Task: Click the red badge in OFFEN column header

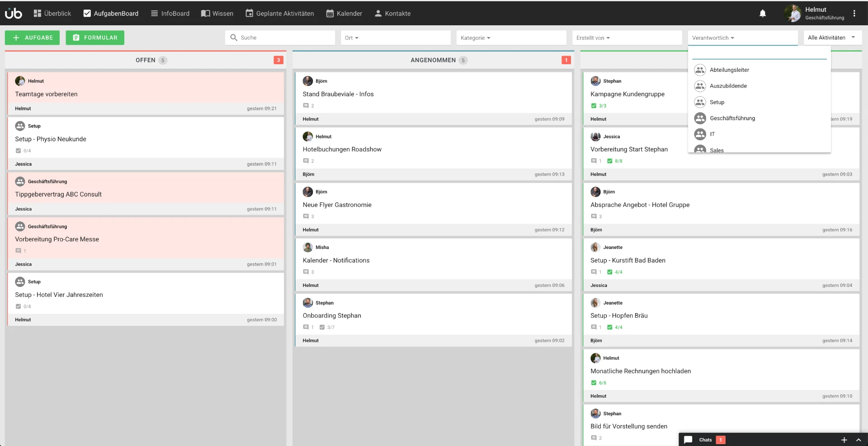Action: 278,60
